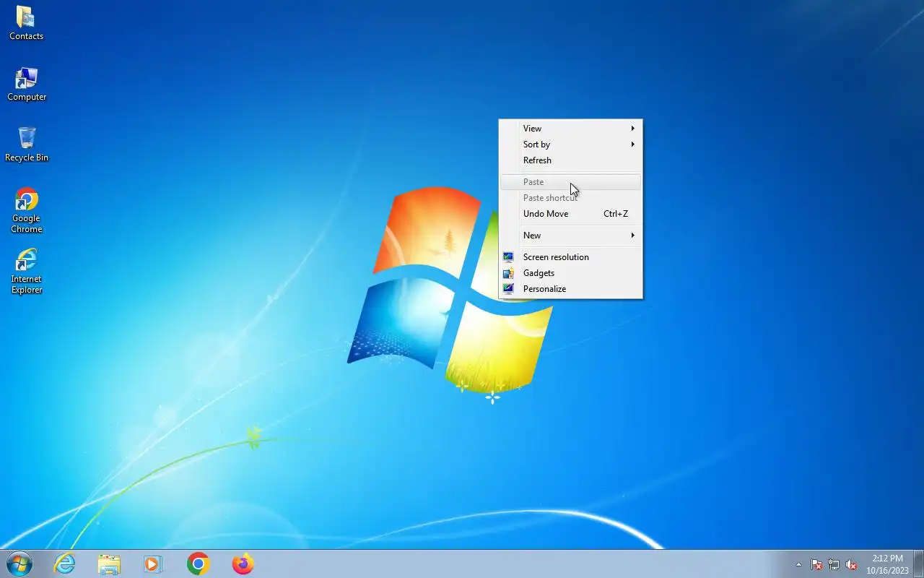Click the Gadgets menu icon

point(508,273)
